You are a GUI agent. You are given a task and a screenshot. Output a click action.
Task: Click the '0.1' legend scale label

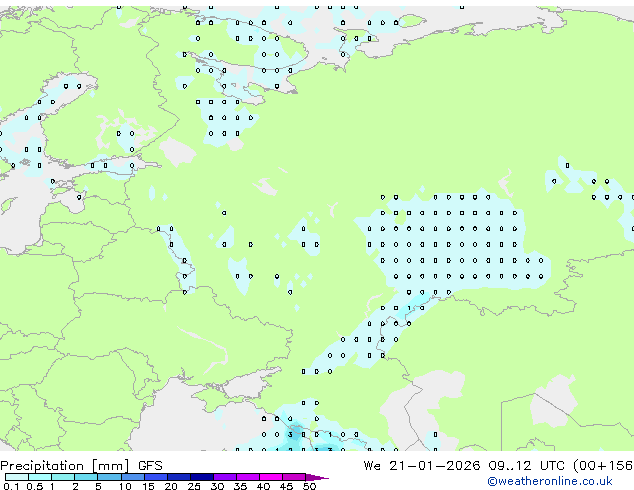11,486
